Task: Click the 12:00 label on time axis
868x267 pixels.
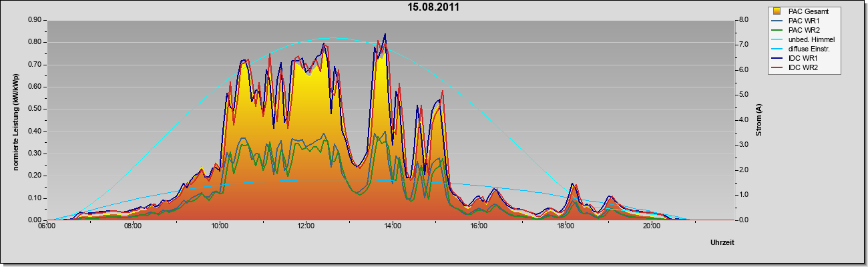Action: click(x=306, y=228)
